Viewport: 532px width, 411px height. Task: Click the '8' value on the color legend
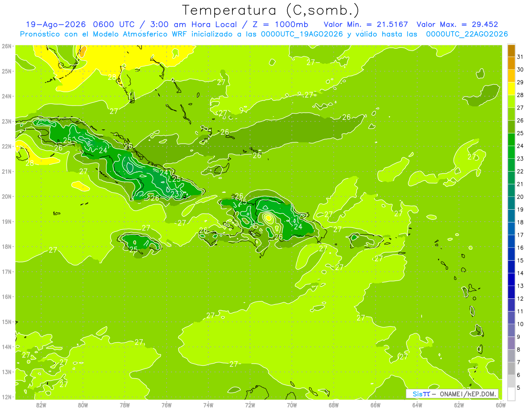(x=519, y=350)
